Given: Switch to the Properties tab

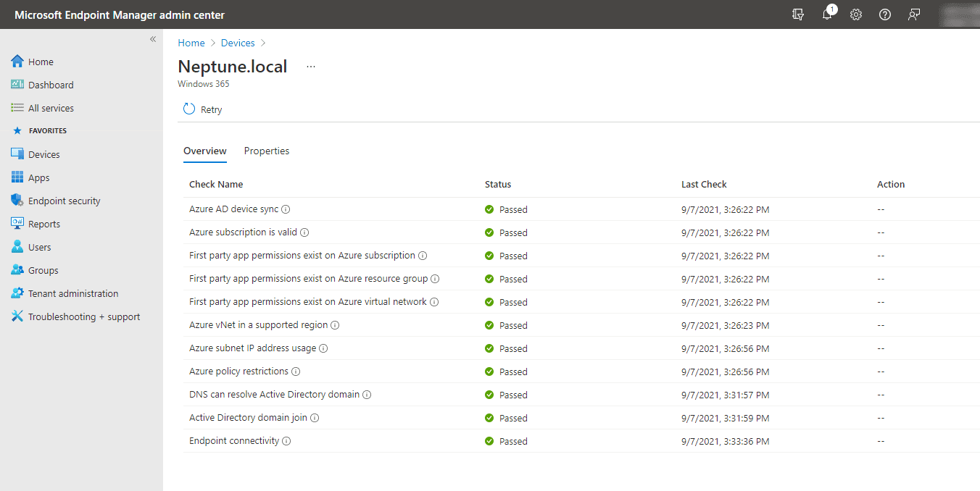Looking at the screenshot, I should point(267,151).
